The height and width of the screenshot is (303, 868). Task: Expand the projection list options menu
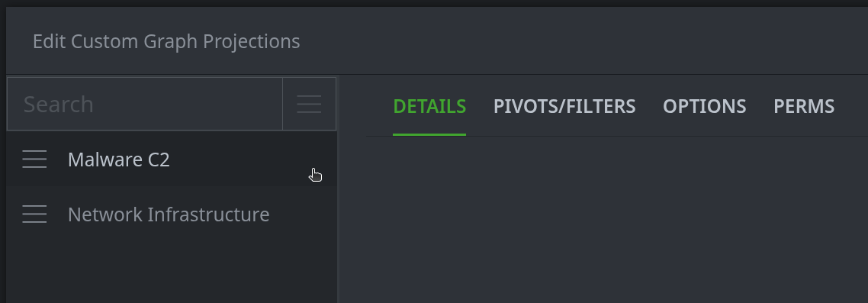coord(309,104)
